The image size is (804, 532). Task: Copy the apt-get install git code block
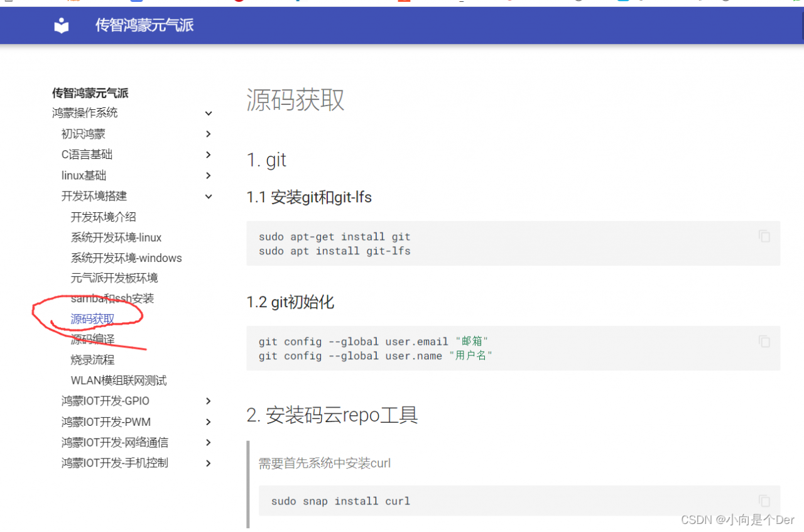[764, 236]
